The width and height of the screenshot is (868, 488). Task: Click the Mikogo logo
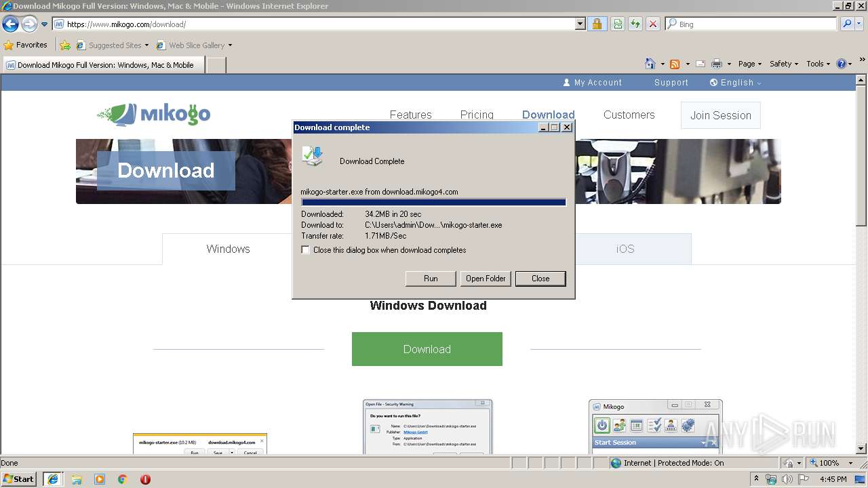coord(154,115)
